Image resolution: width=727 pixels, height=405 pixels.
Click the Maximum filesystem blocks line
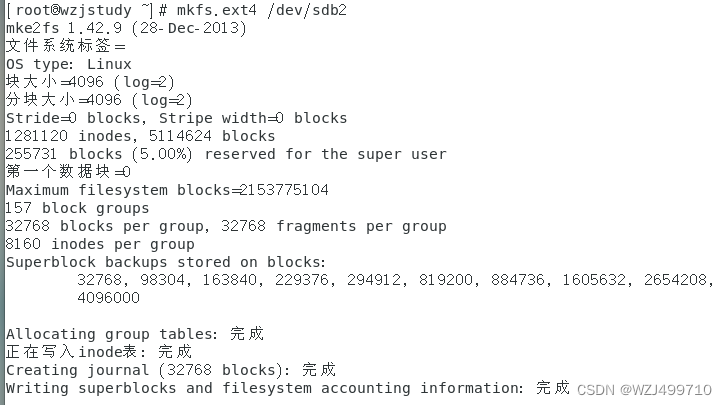click(x=167, y=190)
